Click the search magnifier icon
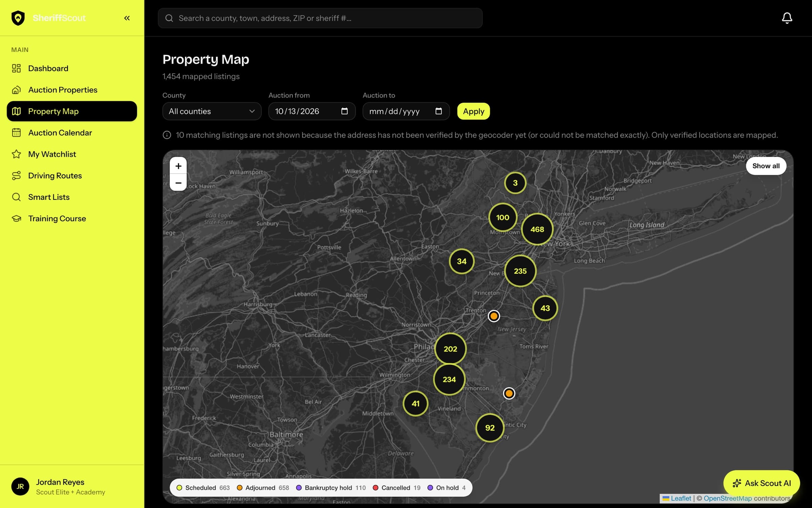 tap(169, 18)
